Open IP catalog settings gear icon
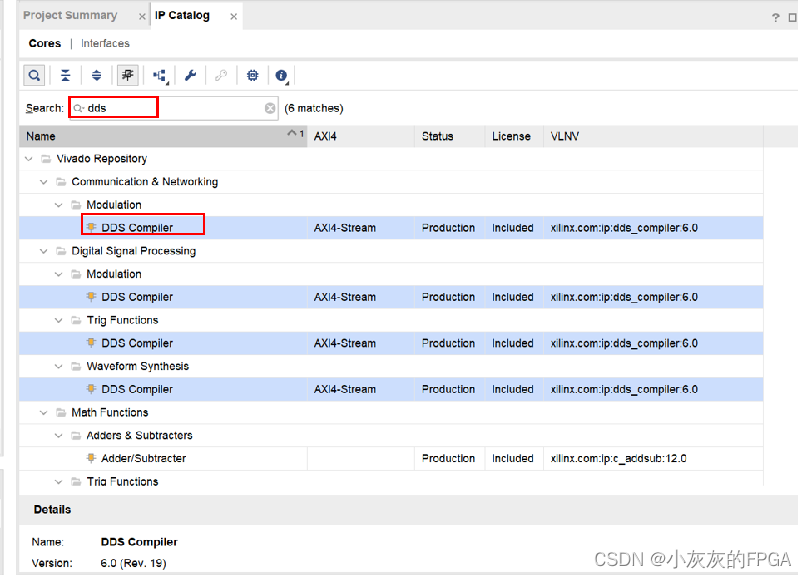 pyautogui.click(x=252, y=76)
